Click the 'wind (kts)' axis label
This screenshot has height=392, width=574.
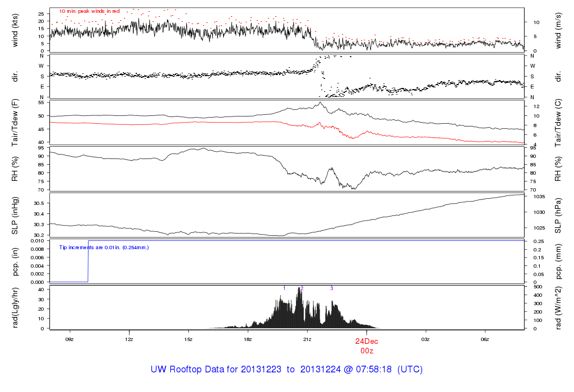point(15,29)
